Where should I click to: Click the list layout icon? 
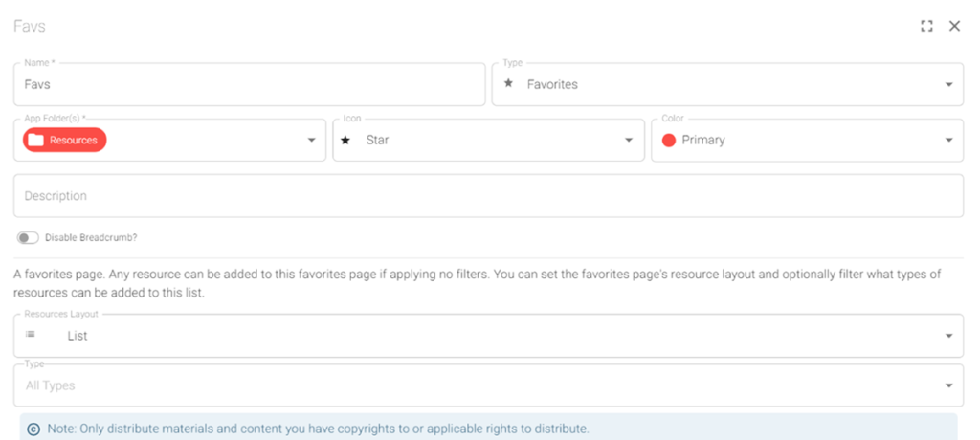30,335
